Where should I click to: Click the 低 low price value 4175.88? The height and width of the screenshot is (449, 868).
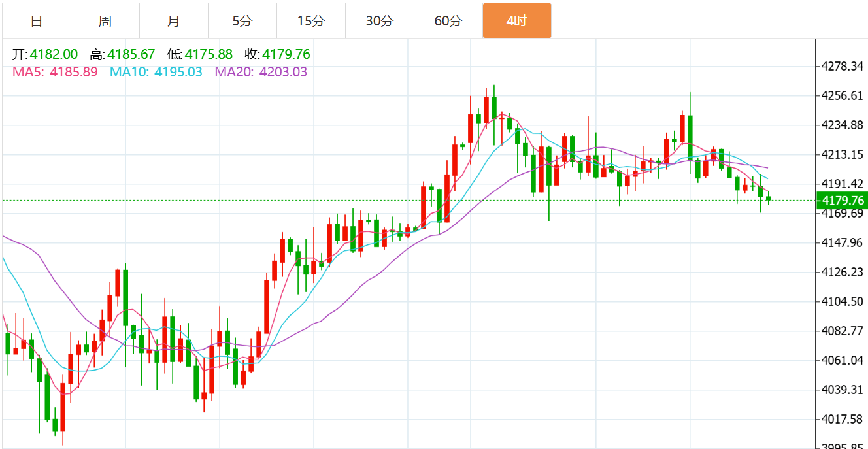[209, 54]
